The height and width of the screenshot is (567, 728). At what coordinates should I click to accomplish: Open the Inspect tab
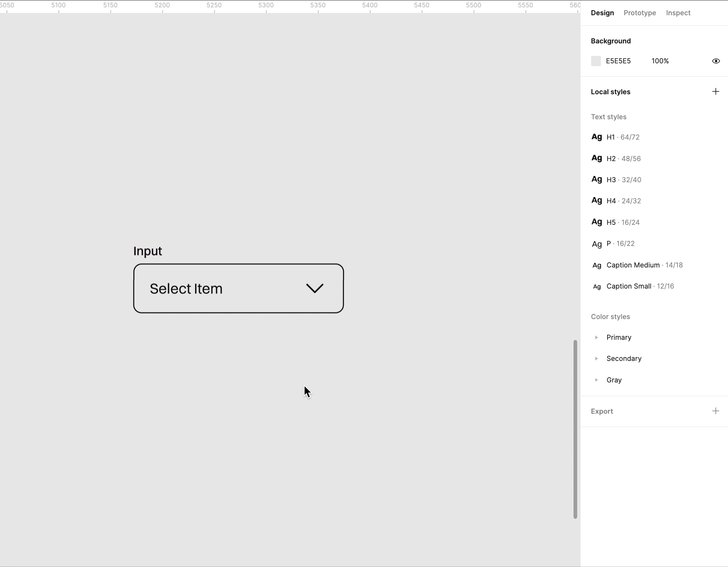pos(678,13)
